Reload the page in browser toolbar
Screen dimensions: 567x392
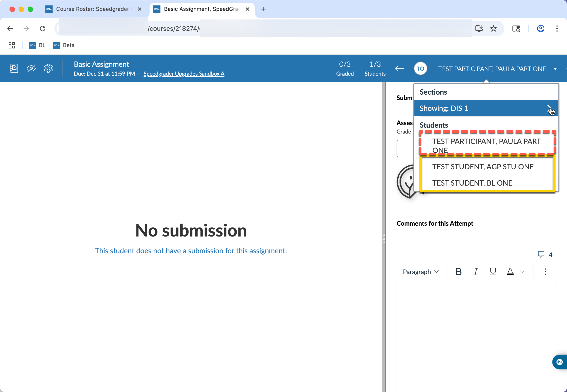[43, 28]
